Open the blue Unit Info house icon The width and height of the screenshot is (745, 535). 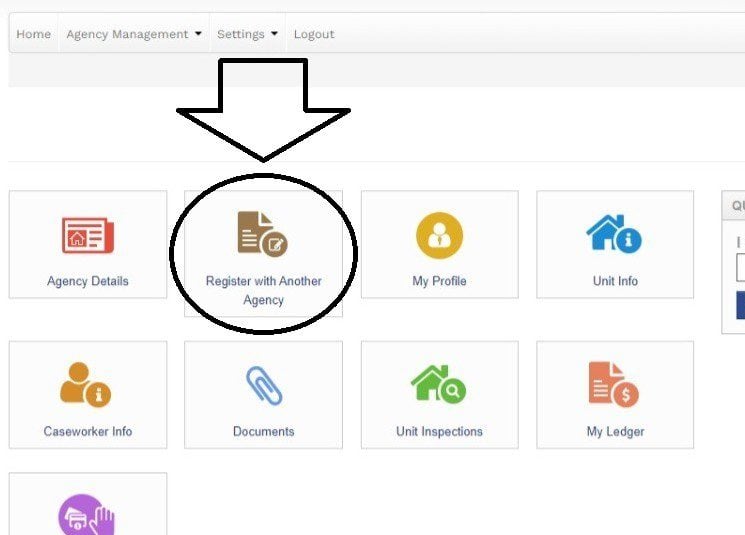pyautogui.click(x=614, y=234)
